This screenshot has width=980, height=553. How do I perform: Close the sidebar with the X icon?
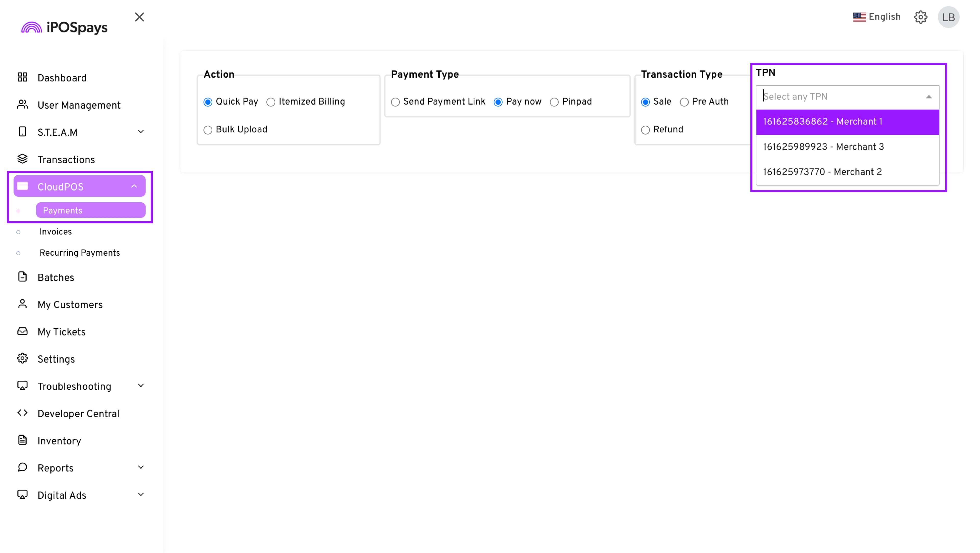pyautogui.click(x=139, y=17)
